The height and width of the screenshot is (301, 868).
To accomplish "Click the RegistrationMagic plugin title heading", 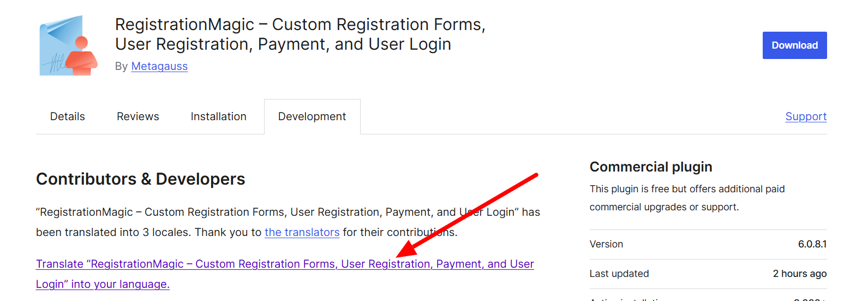I will 300,34.
